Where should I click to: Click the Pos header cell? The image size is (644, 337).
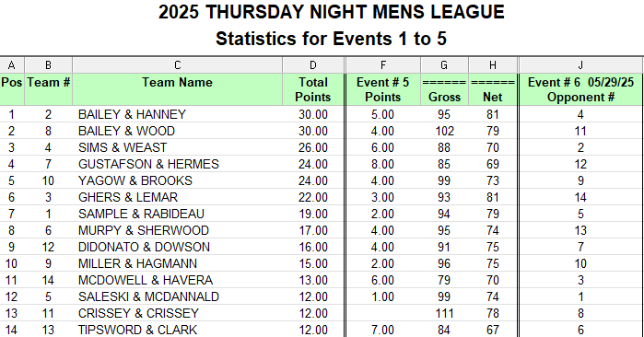(12, 89)
